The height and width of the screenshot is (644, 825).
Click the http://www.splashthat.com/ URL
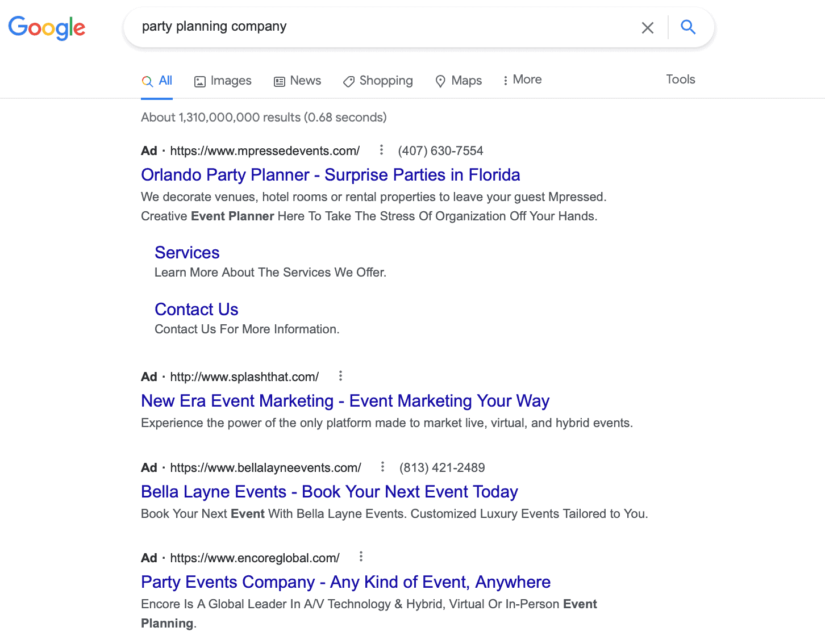[244, 377]
